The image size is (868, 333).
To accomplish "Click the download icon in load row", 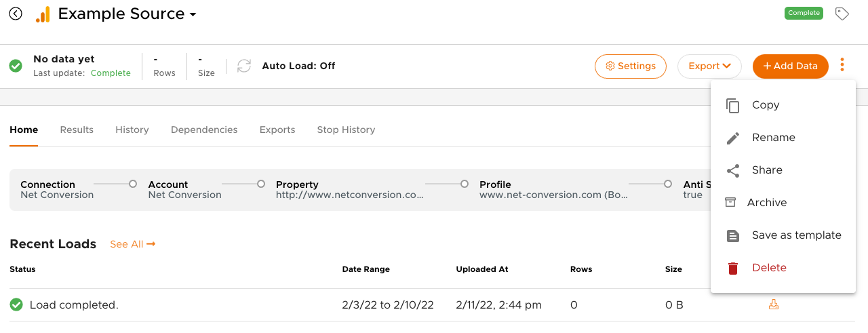I will point(773,305).
